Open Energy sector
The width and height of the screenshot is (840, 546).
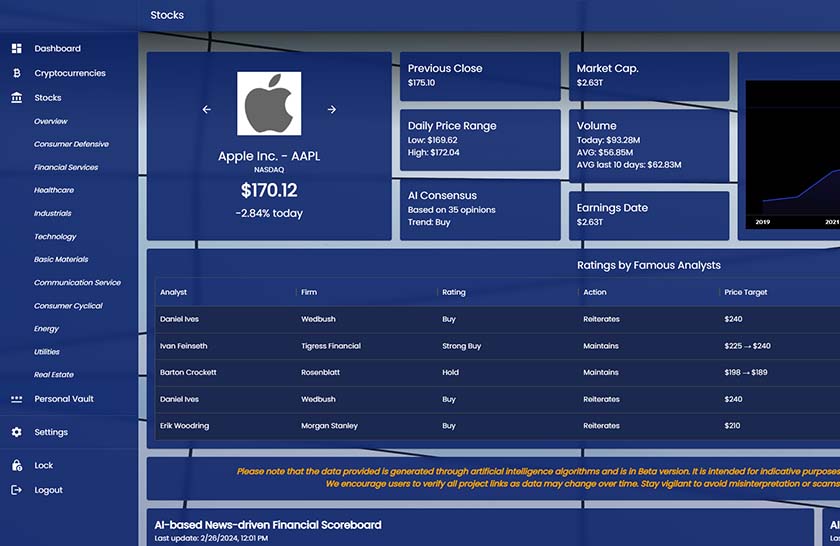tap(46, 328)
